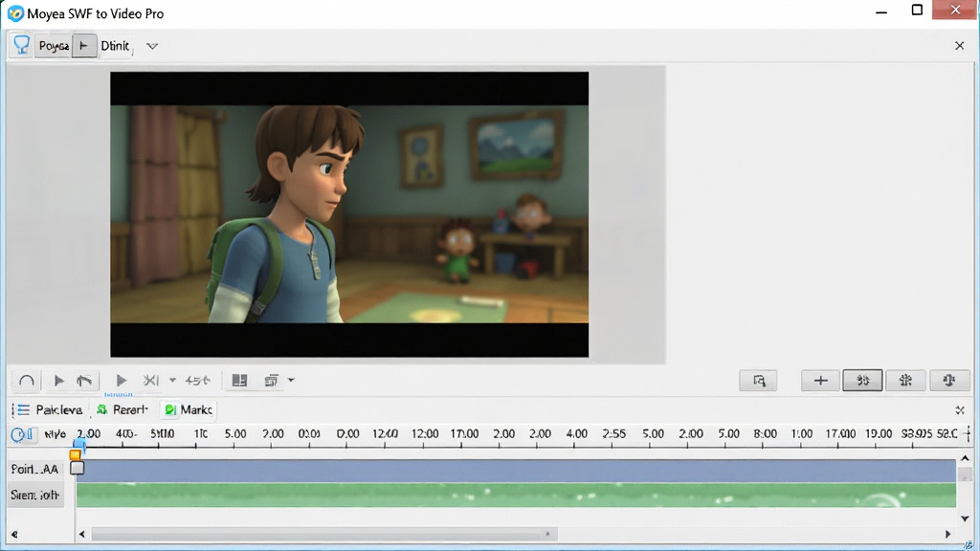Click the plus add button
The image size is (980, 551).
coord(820,381)
